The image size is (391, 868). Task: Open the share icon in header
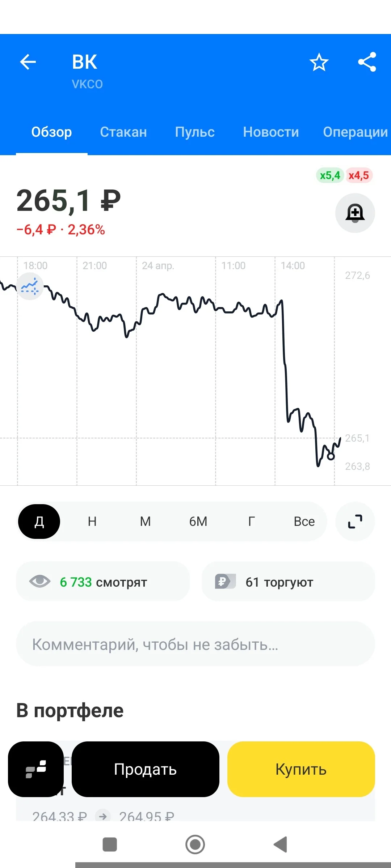click(x=367, y=62)
